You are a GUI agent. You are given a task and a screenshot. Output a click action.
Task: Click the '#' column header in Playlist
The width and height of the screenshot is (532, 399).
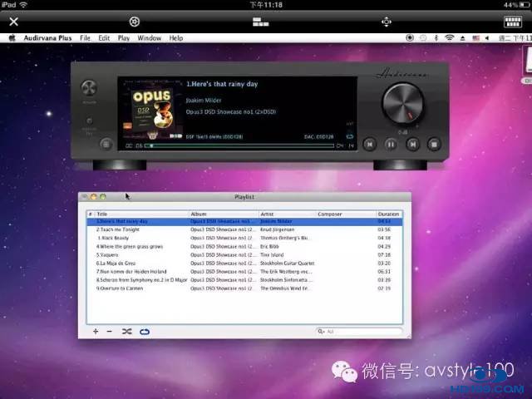click(x=91, y=214)
